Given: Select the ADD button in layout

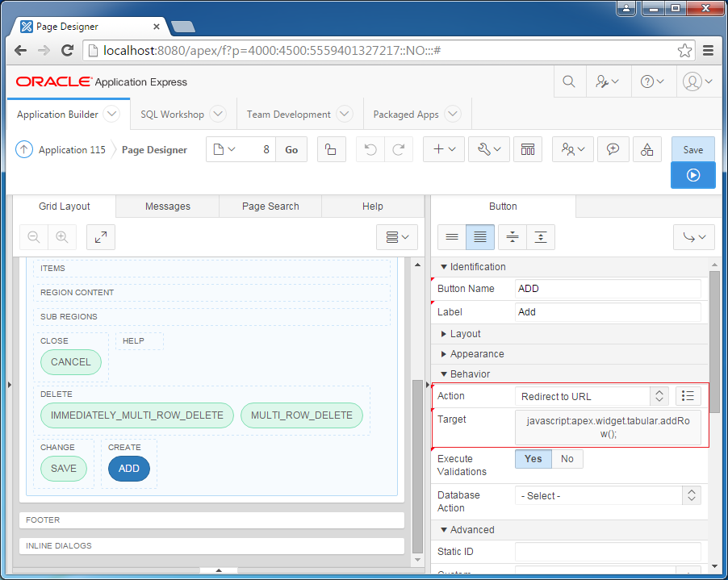Looking at the screenshot, I should click(129, 469).
